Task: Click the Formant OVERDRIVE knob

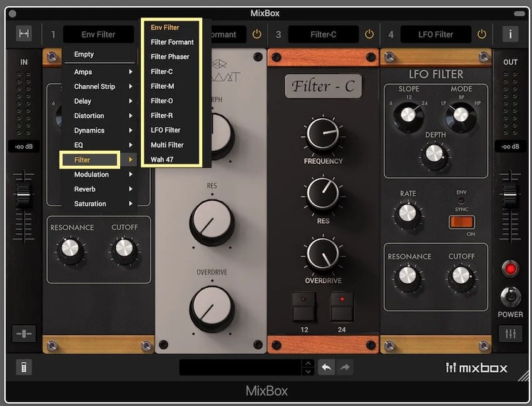Action: click(212, 308)
